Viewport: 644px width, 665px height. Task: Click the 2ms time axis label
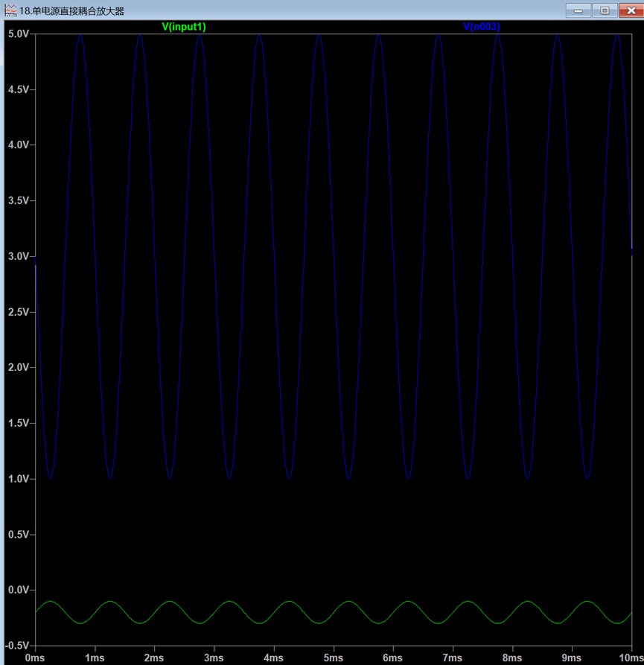tap(154, 658)
